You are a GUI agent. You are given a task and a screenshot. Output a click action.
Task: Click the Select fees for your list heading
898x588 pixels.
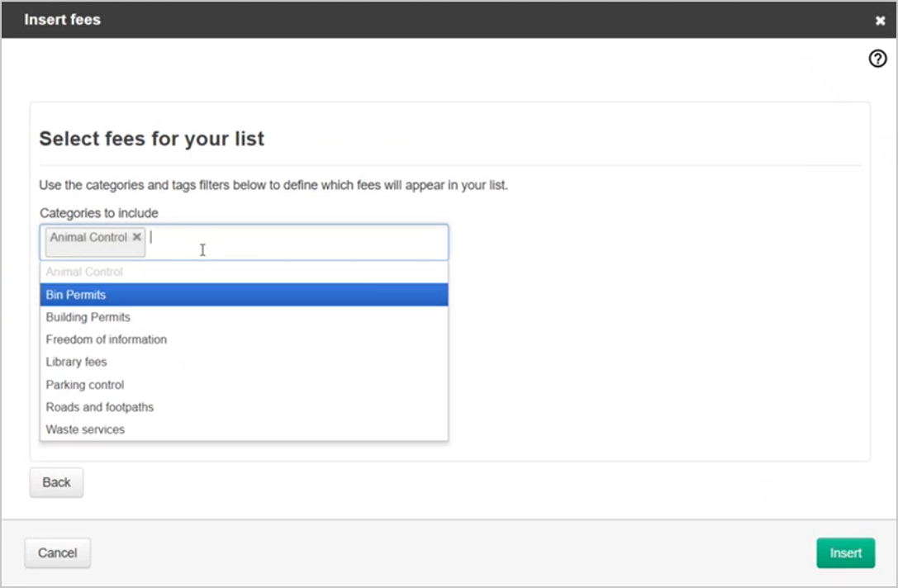152,139
